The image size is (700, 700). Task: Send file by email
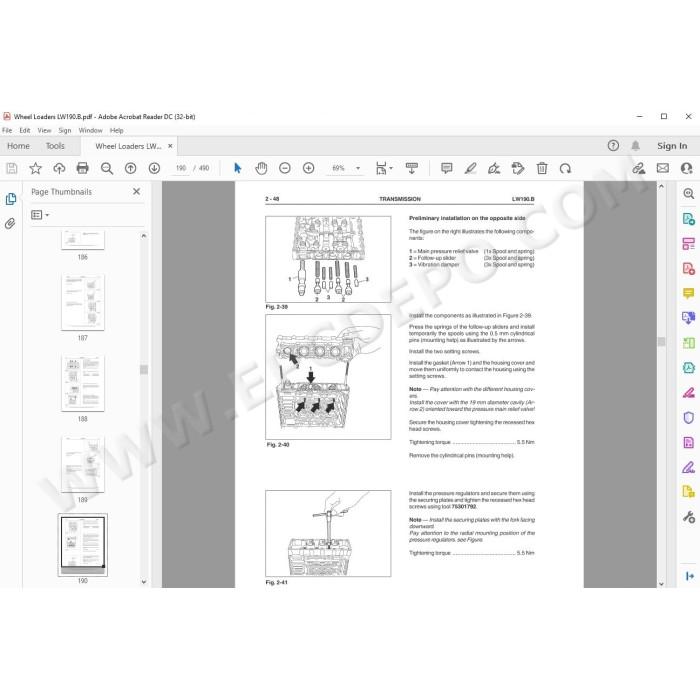coord(662,168)
